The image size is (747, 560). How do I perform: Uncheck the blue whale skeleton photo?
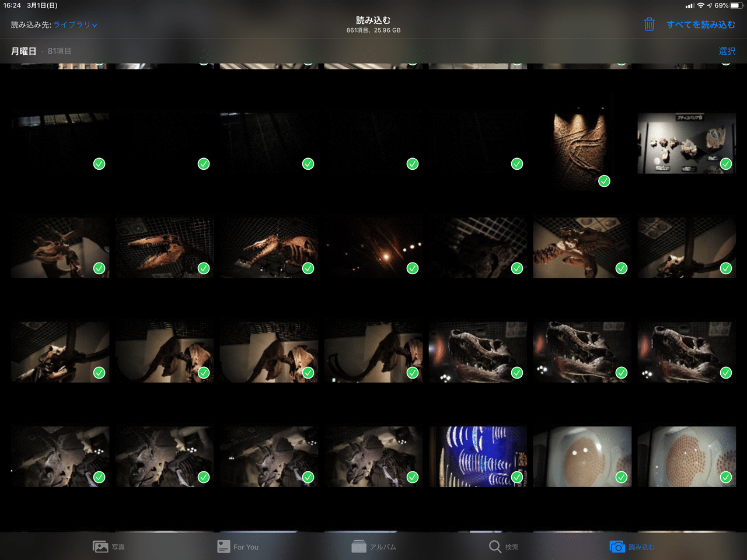(516, 477)
